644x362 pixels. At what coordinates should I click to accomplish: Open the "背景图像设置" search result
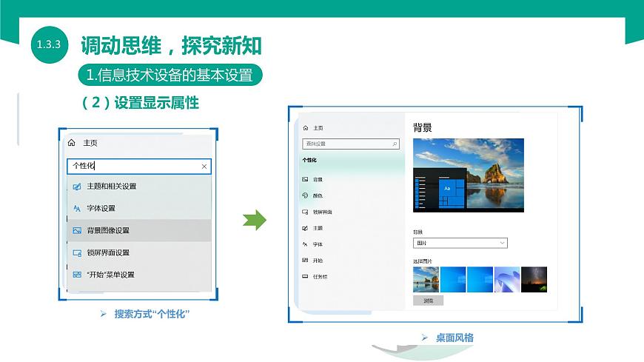pyautogui.click(x=108, y=230)
